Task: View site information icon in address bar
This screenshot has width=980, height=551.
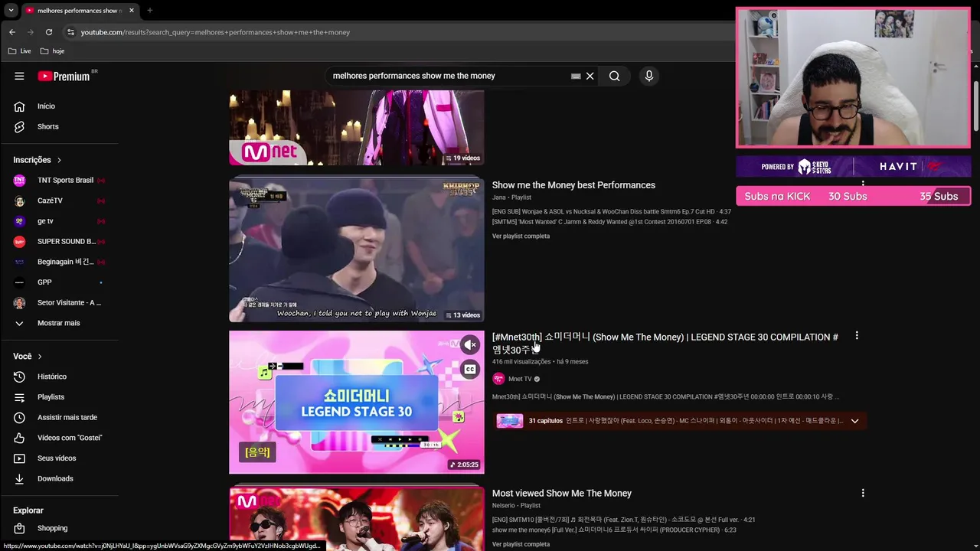Action: click(x=70, y=32)
